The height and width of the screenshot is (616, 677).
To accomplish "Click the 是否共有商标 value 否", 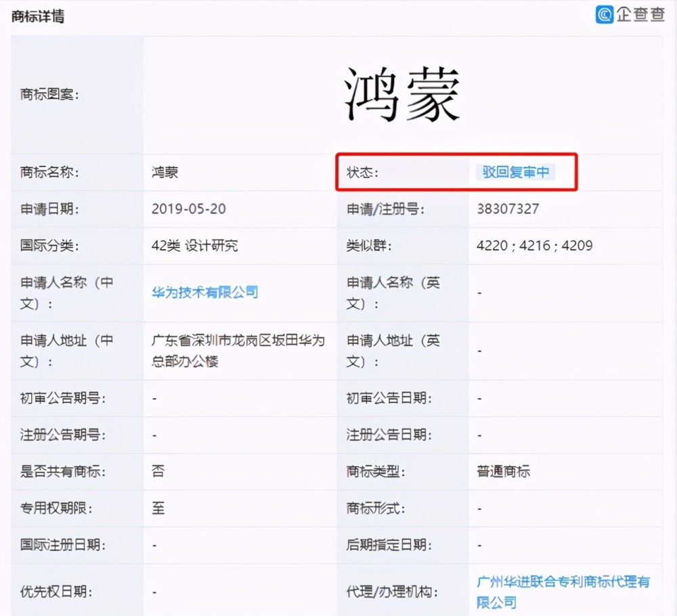I will coord(158,471).
